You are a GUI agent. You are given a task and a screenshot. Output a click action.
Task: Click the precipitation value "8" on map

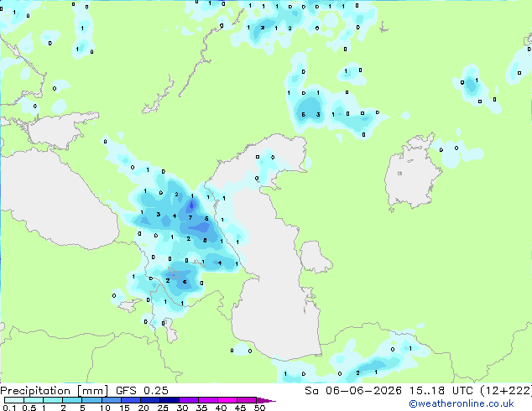click(205, 241)
